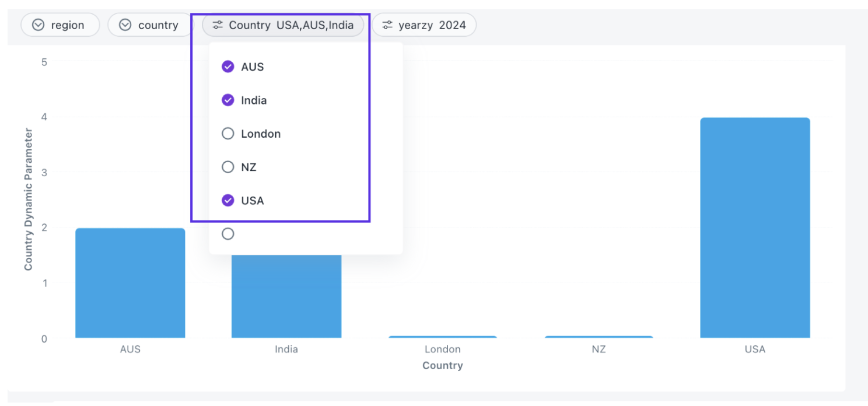The width and height of the screenshot is (868, 406).
Task: Click the AUS x-axis label
Action: [x=130, y=349]
